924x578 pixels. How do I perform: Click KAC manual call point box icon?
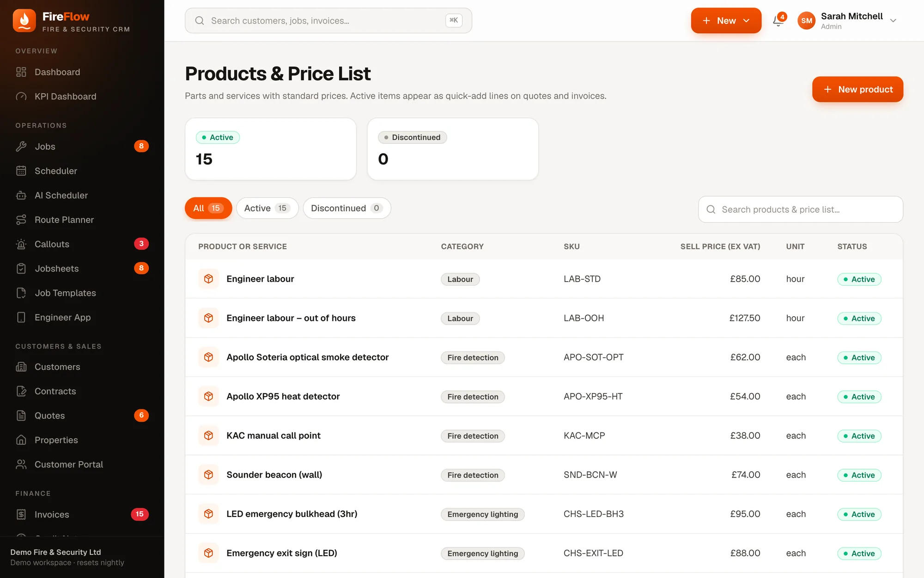click(208, 436)
